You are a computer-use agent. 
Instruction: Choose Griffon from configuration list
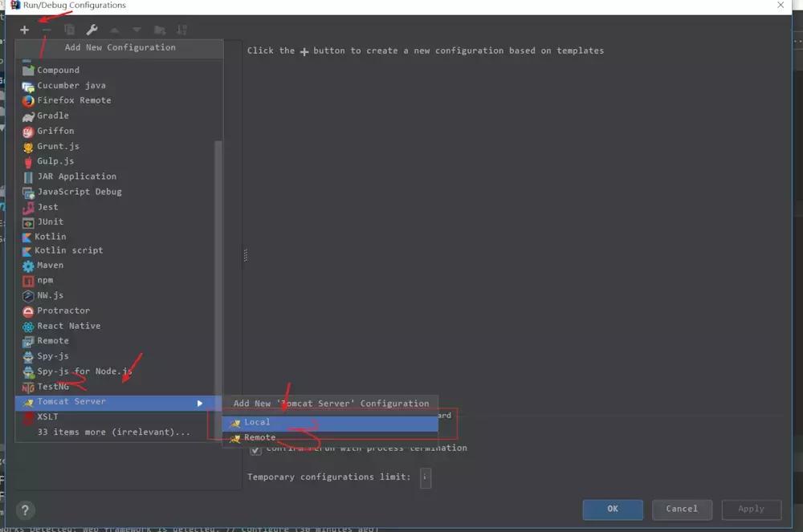pyautogui.click(x=119, y=131)
